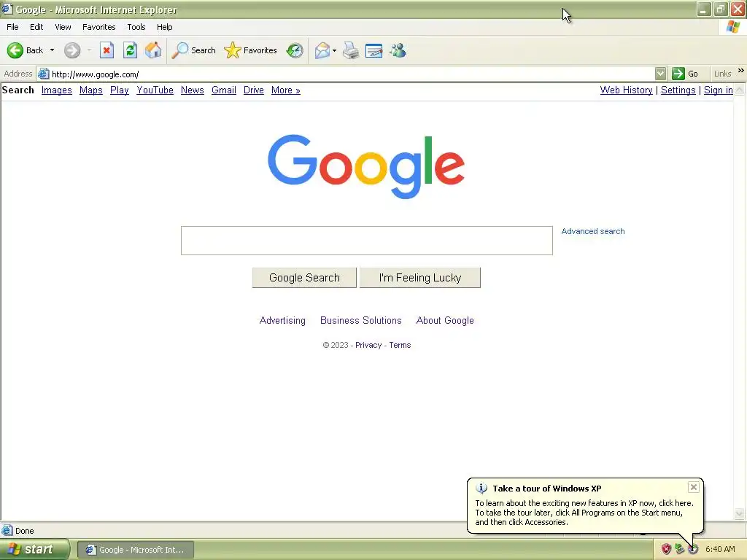Expand the address bar dropdown arrow
Viewport: 747px width, 560px height.
[x=660, y=74]
